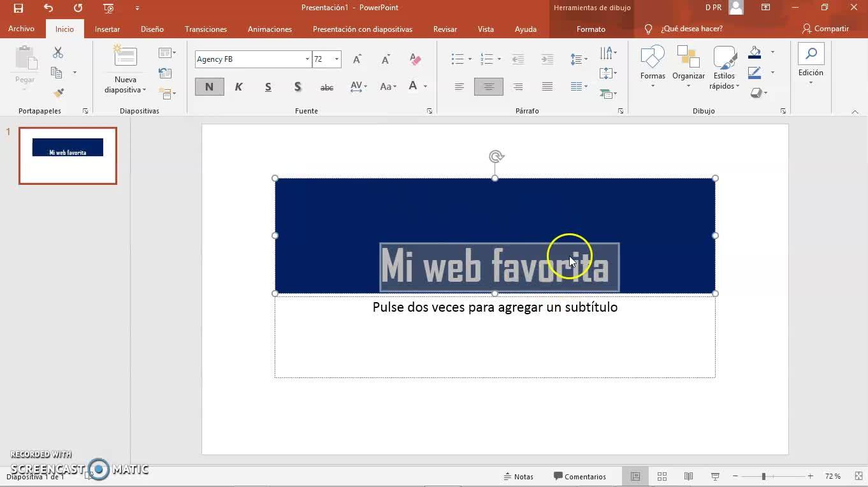This screenshot has width=868, height=487.
Task: Toggle bold formatting with the N button
Action: tap(209, 87)
